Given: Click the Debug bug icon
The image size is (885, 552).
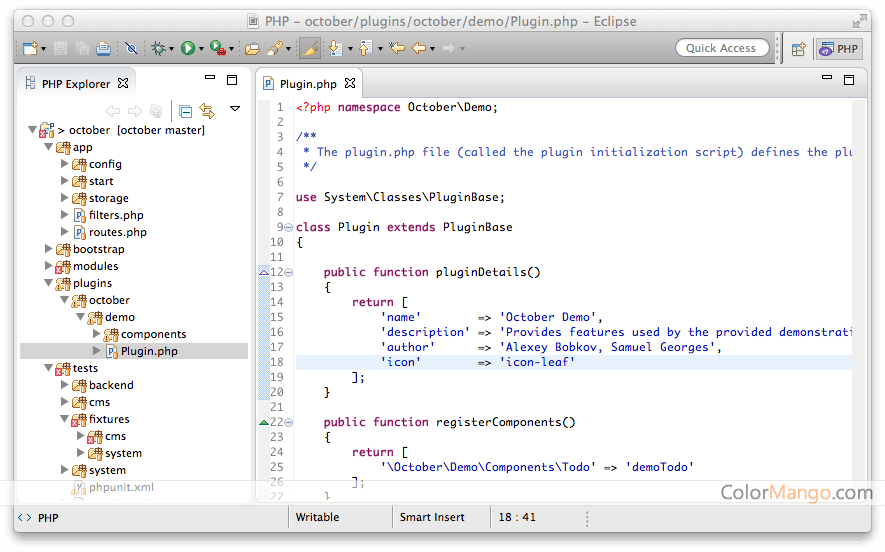Looking at the screenshot, I should pyautogui.click(x=159, y=49).
